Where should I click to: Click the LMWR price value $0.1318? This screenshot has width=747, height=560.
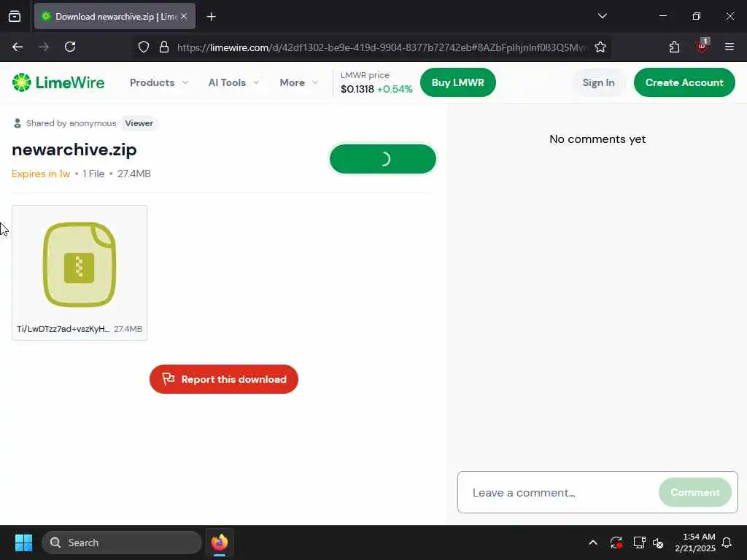click(357, 89)
